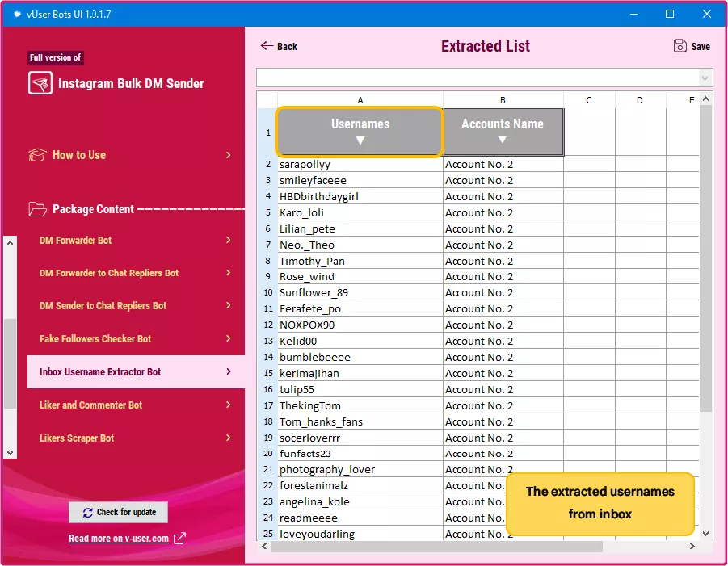Screen dimensions: 728x566
Task: Select Account No. 2 beside kerimajihan
Action: pos(503,374)
